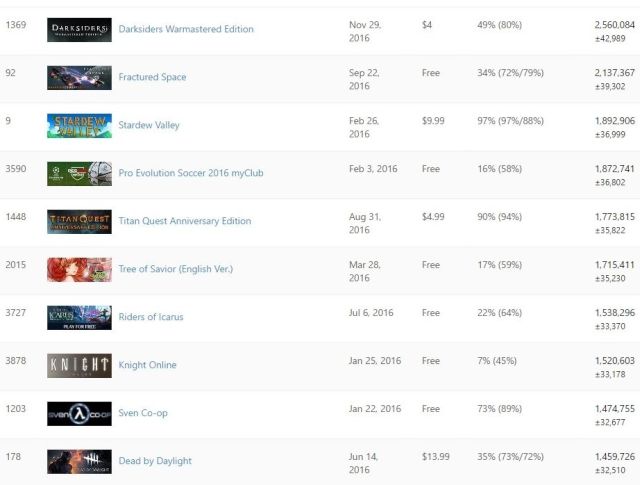Viewport: 640px width, 485px height.
Task: Follow the Fractured Space title link
Action: 152,78
